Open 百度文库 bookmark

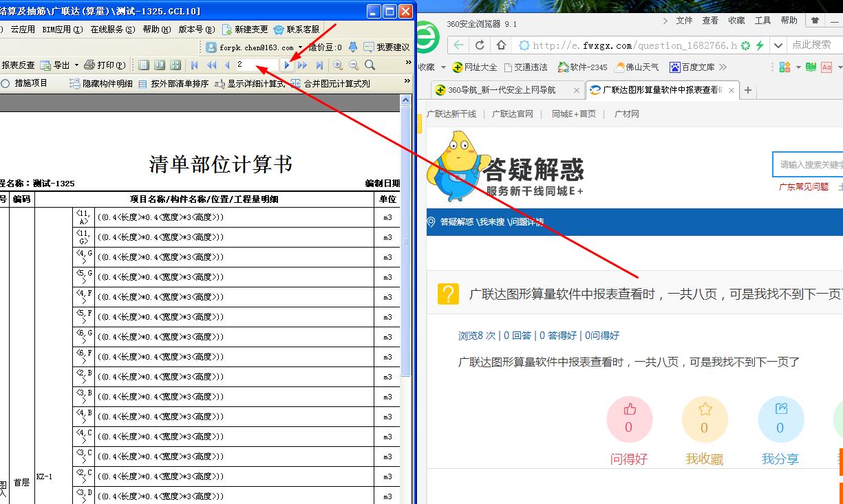[692, 67]
